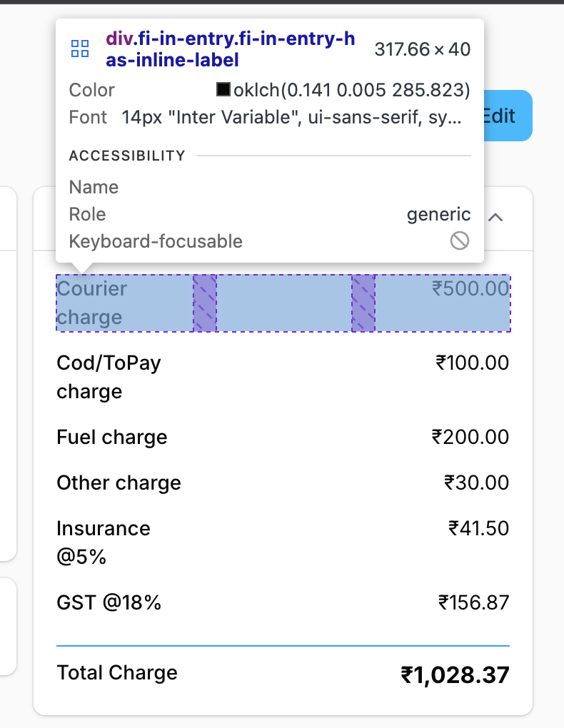The image size is (564, 728).
Task: Click the Total Charge label
Action: [117, 672]
